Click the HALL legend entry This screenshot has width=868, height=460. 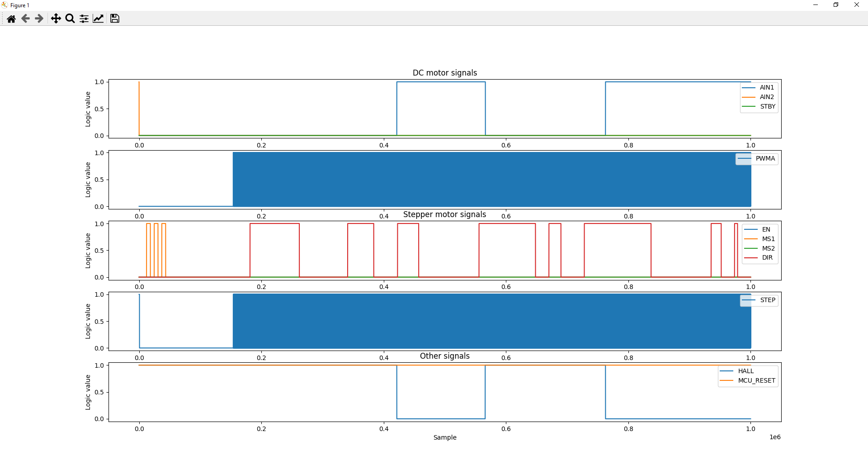737,371
